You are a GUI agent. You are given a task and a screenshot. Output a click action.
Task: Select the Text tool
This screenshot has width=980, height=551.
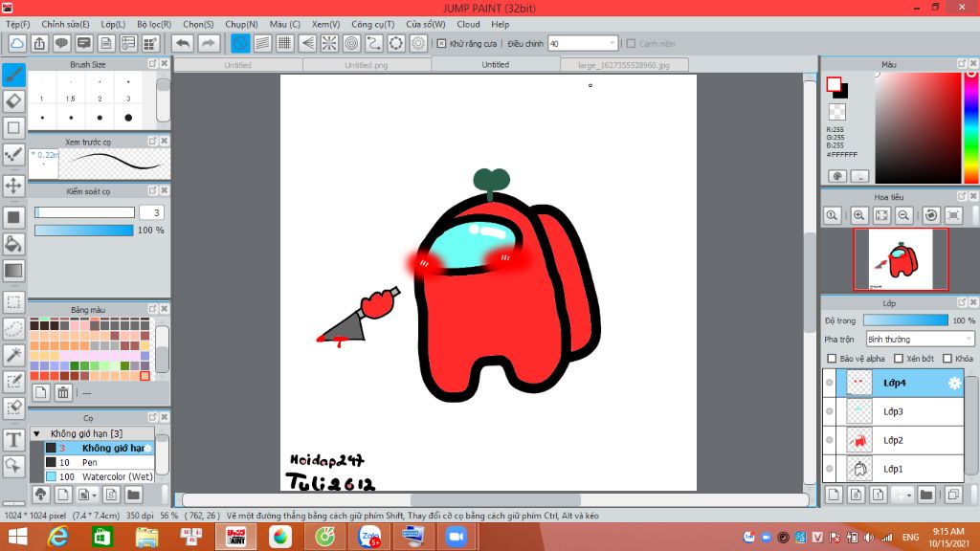tap(13, 440)
